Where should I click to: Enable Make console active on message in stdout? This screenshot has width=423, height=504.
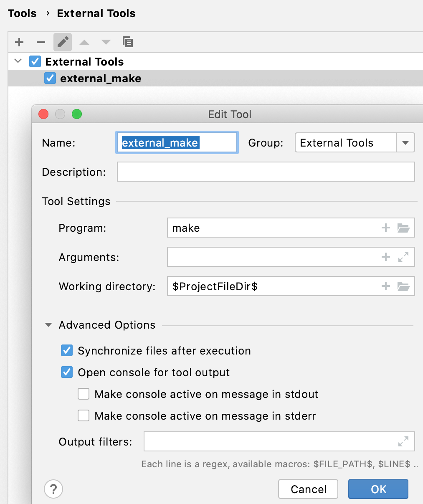[x=84, y=394]
